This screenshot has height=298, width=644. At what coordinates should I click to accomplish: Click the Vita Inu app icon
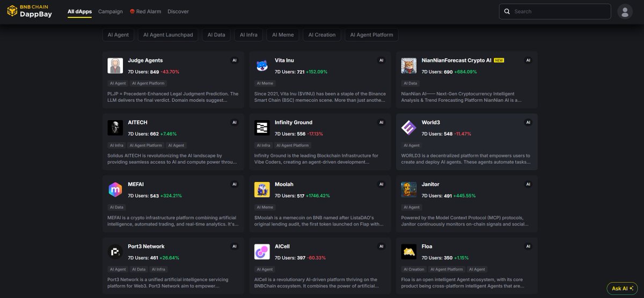click(x=262, y=65)
